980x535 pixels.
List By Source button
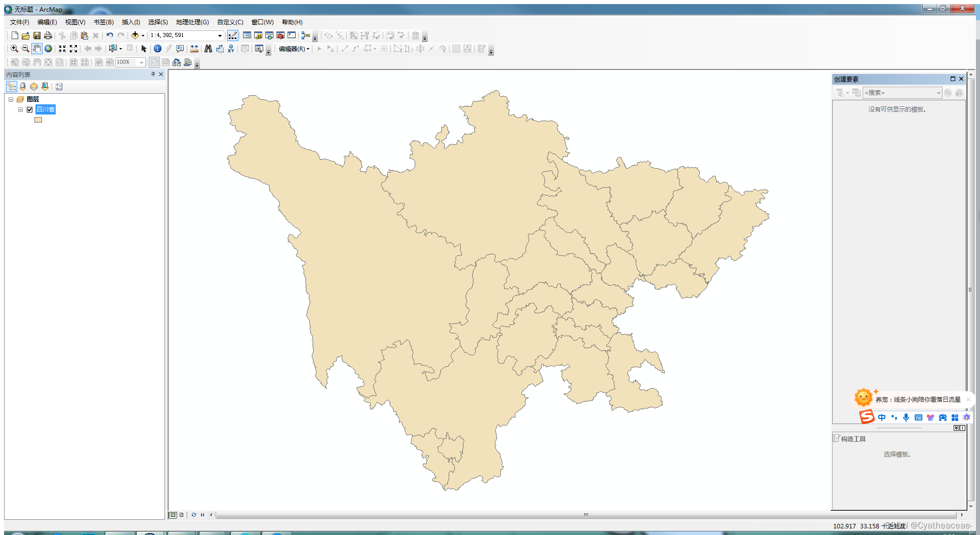pos(23,87)
